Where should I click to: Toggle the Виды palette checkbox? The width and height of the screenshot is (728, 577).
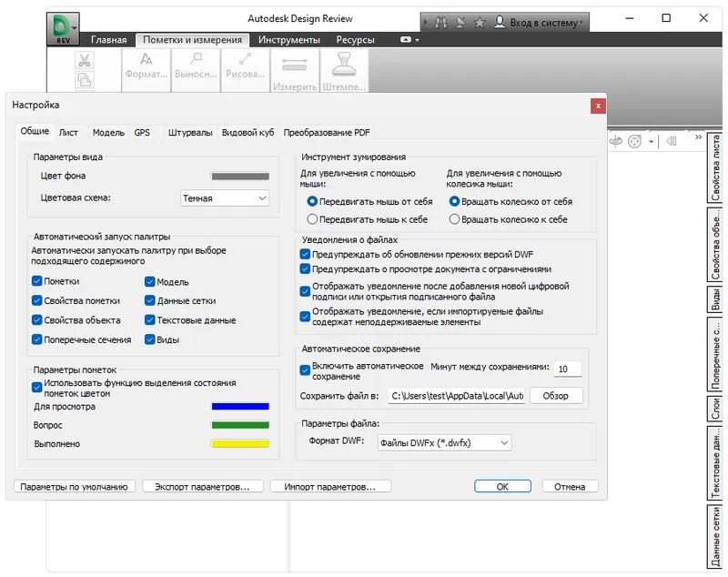pos(149,339)
